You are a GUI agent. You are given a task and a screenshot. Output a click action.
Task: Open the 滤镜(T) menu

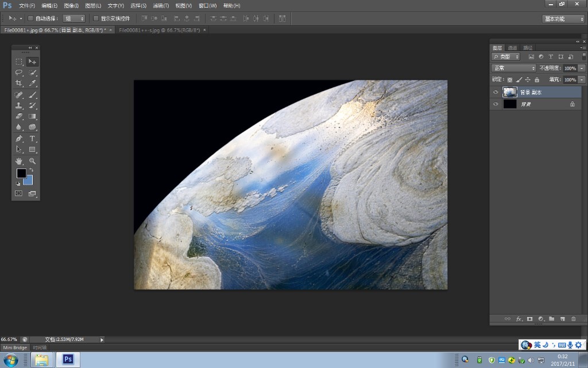pyautogui.click(x=161, y=6)
